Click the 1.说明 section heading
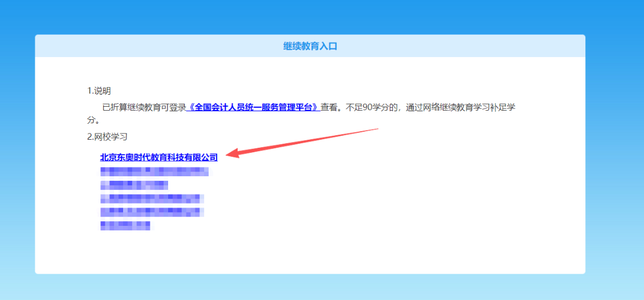 [x=99, y=91]
